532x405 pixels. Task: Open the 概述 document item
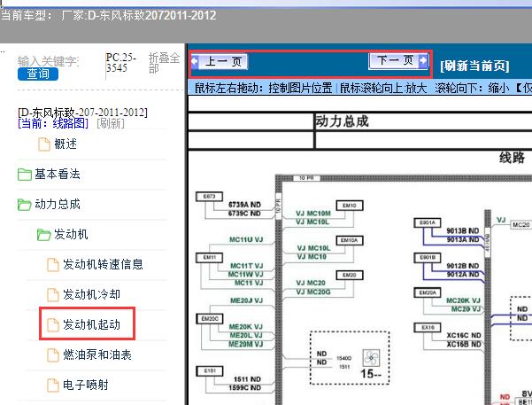[x=66, y=144]
